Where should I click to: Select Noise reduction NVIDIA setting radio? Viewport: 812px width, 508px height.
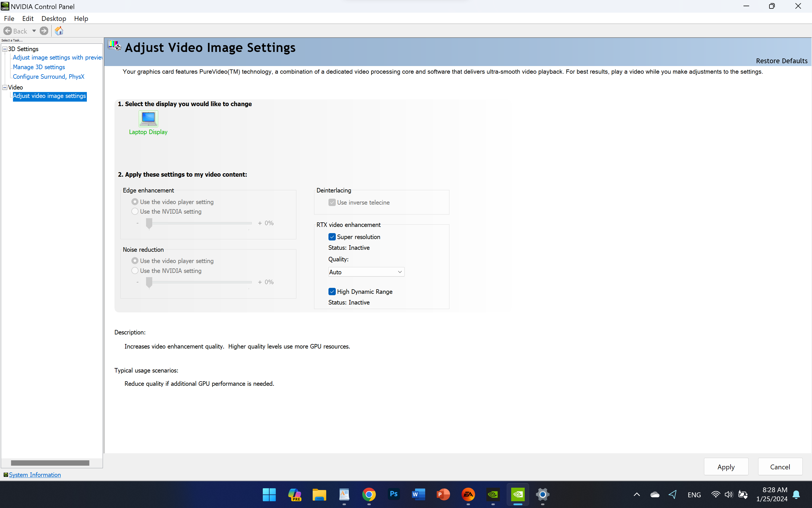coord(134,270)
